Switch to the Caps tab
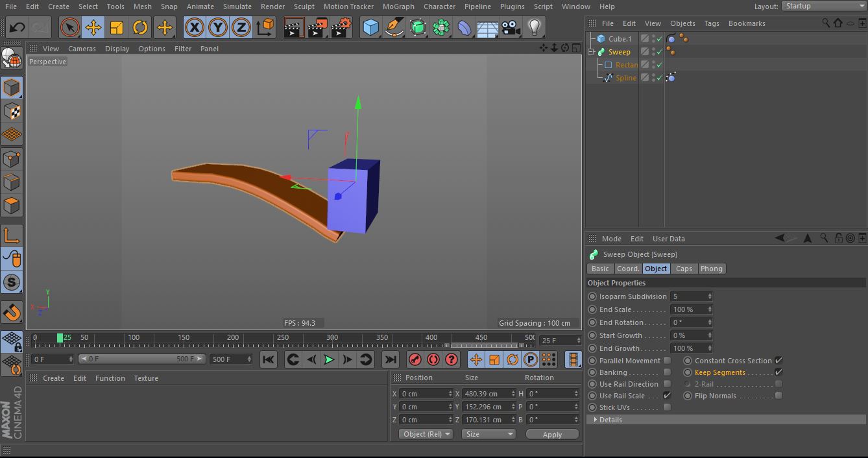Screen dimensions: 868x458 (x=684, y=269)
